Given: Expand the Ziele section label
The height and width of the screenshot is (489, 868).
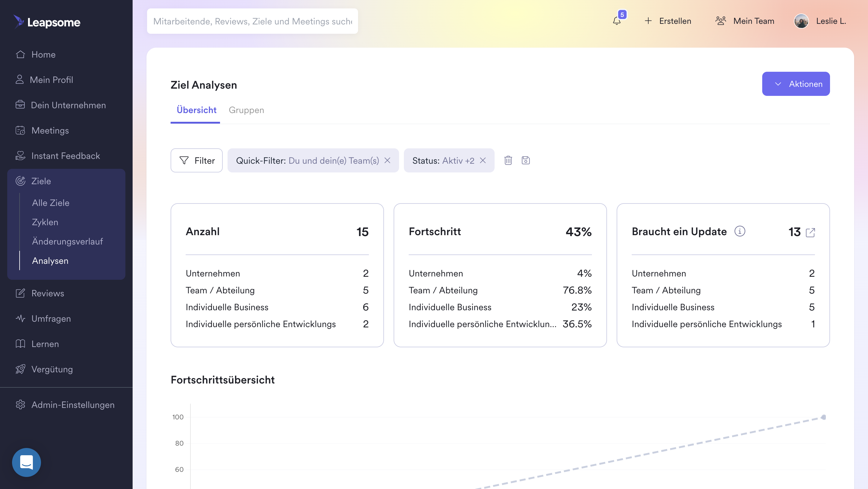Looking at the screenshot, I should point(41,181).
